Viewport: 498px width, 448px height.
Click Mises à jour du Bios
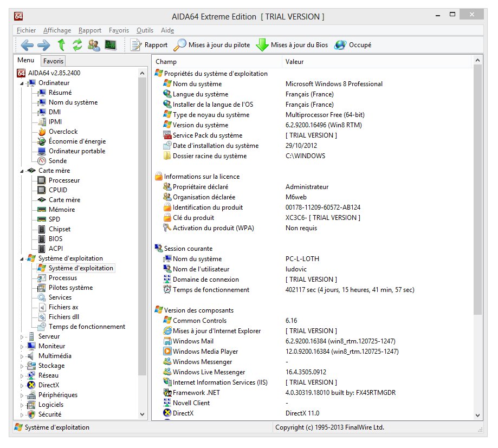tap(292, 45)
